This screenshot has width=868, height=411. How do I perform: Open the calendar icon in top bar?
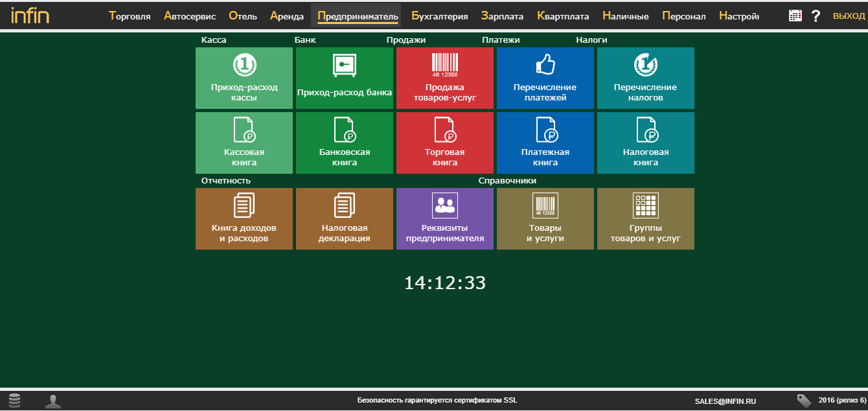795,16
